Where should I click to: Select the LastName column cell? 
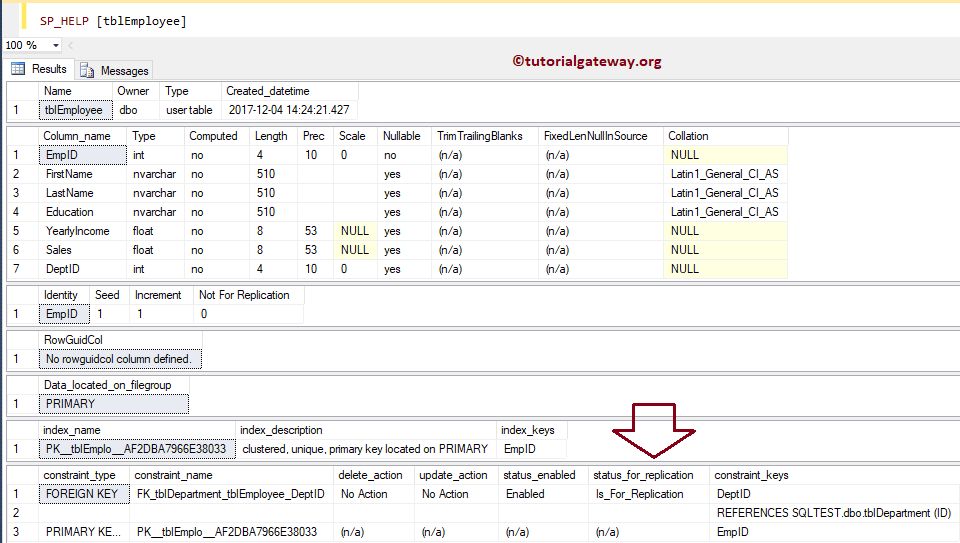83,193
